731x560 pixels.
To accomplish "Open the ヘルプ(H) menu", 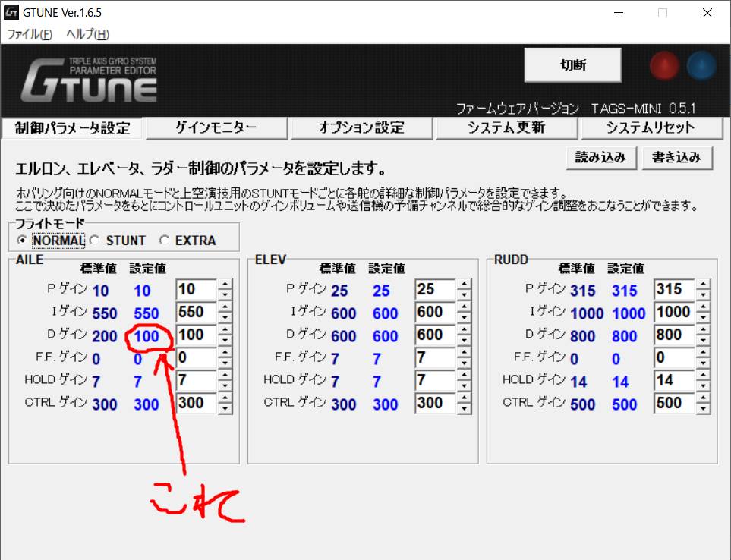I will pyautogui.click(x=87, y=34).
